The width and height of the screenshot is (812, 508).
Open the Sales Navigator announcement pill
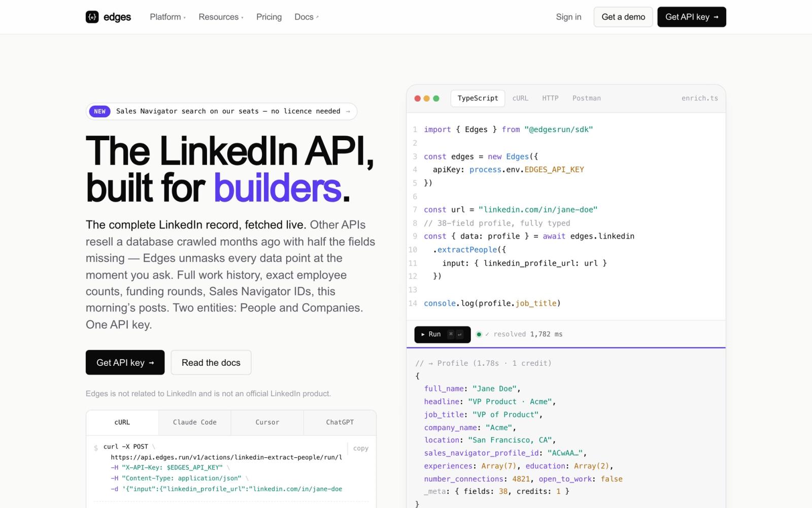tap(221, 111)
